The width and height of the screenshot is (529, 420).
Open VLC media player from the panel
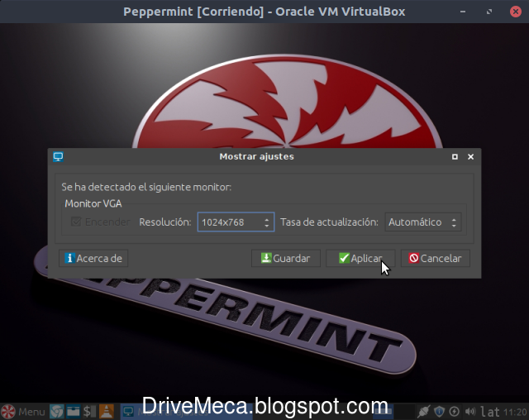click(107, 412)
